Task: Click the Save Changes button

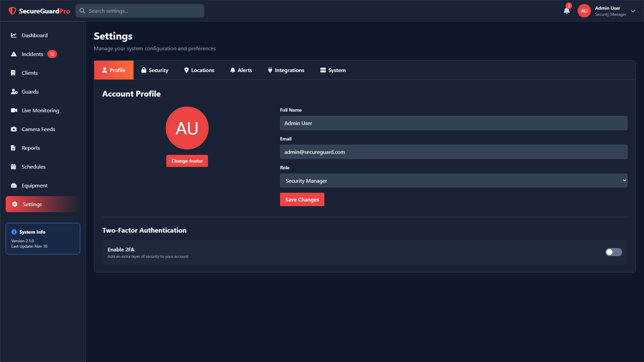Action: coord(302,199)
